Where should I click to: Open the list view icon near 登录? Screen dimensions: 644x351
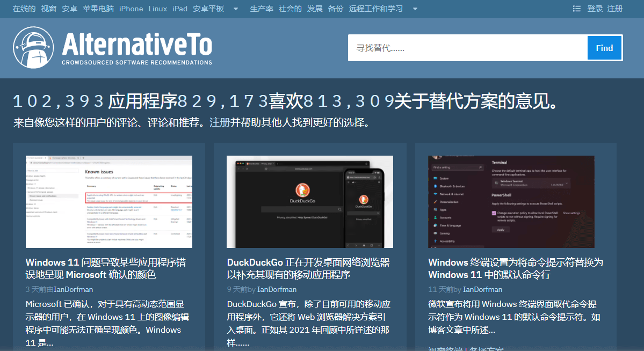(x=577, y=9)
